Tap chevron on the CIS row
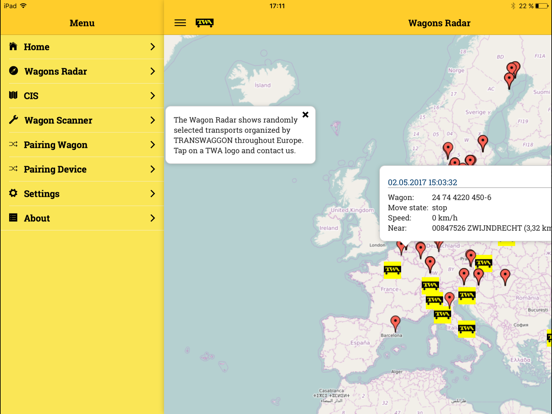This screenshot has width=552, height=414. click(x=152, y=96)
